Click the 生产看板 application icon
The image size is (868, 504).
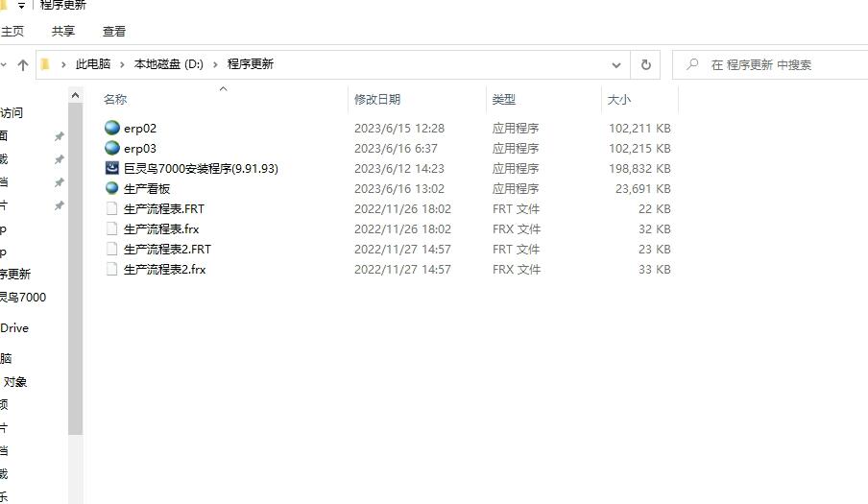[112, 188]
